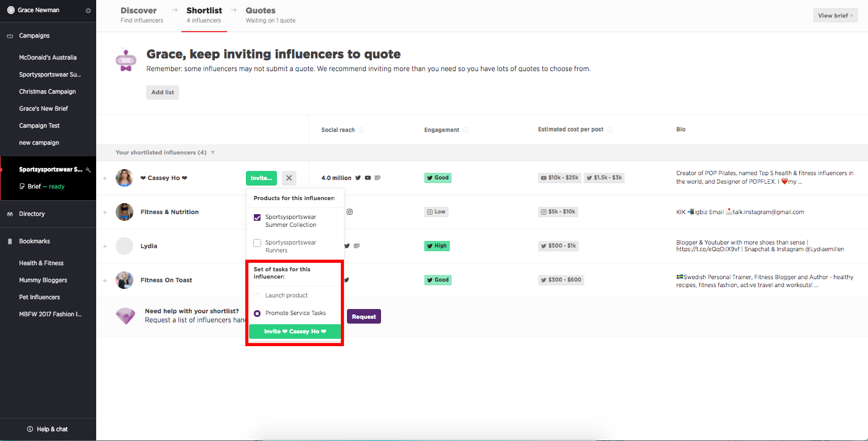The width and height of the screenshot is (868, 441).
Task: Open Christmas Campaign in sidebar
Action: coord(47,92)
